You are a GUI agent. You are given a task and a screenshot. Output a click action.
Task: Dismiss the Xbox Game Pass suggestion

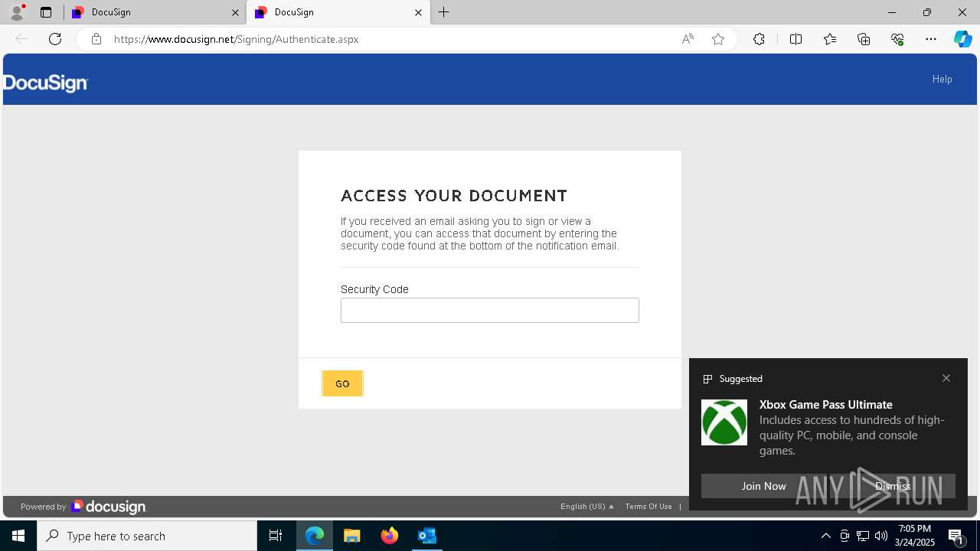click(x=893, y=486)
